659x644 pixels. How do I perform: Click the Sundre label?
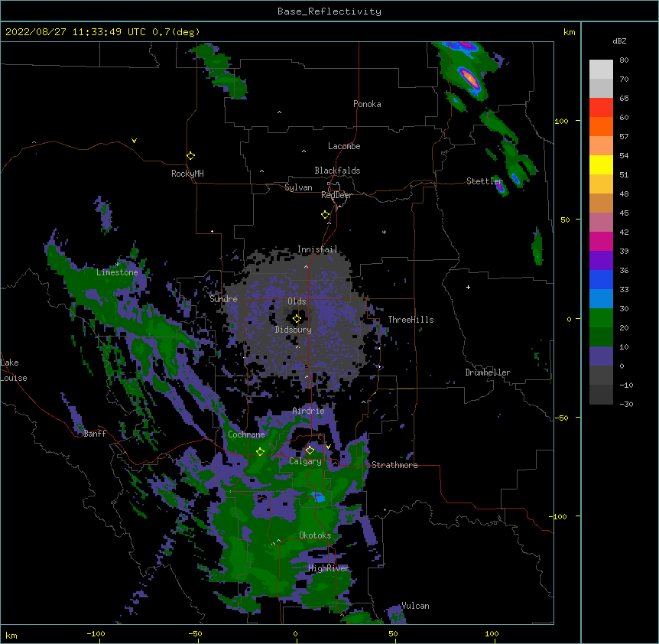coord(223,299)
